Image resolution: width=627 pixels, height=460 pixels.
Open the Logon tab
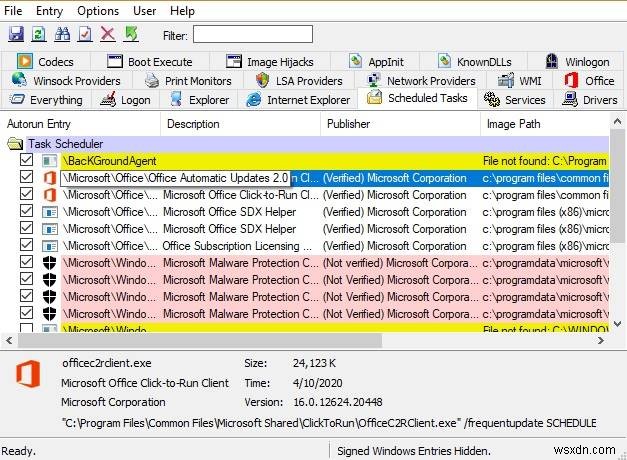(x=125, y=100)
